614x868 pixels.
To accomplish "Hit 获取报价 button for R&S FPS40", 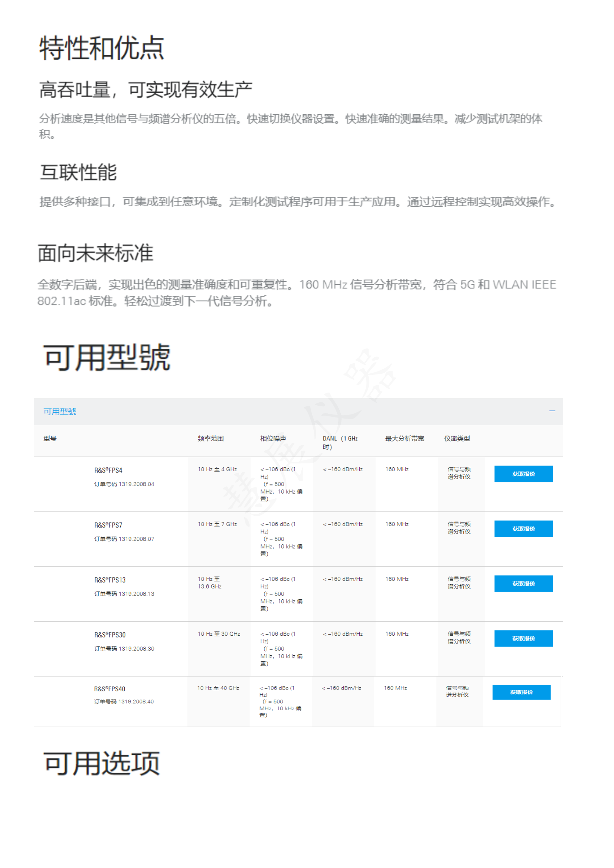I will pyautogui.click(x=521, y=692).
